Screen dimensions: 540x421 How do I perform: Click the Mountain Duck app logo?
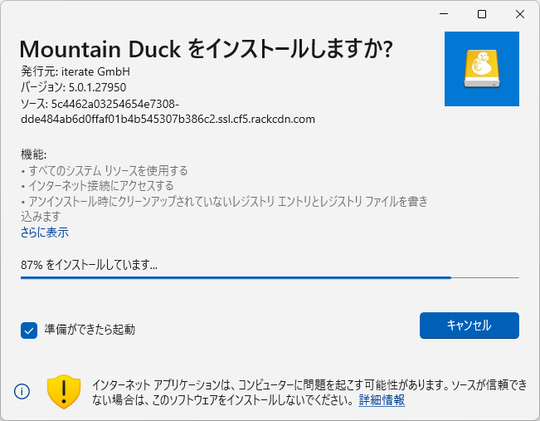pyautogui.click(x=481, y=69)
